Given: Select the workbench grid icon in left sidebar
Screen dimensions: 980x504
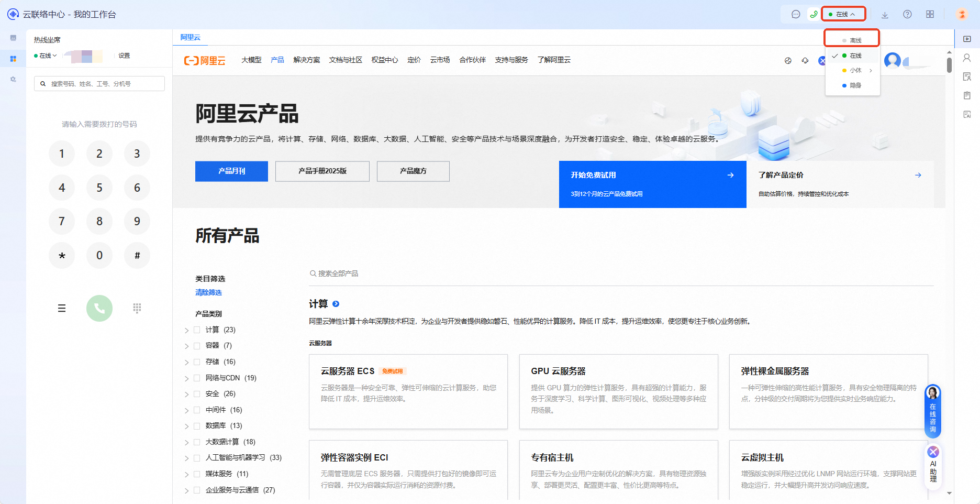Looking at the screenshot, I should (x=13, y=59).
